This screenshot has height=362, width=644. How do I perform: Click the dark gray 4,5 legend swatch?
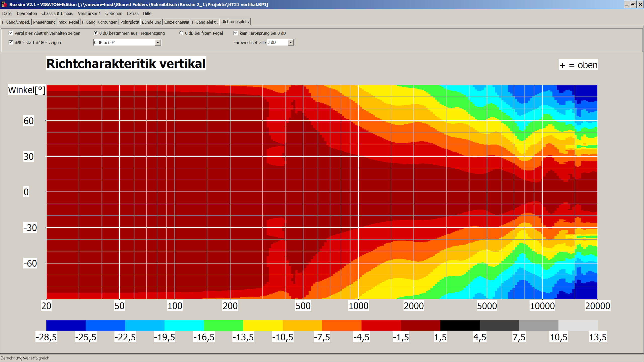(499, 326)
